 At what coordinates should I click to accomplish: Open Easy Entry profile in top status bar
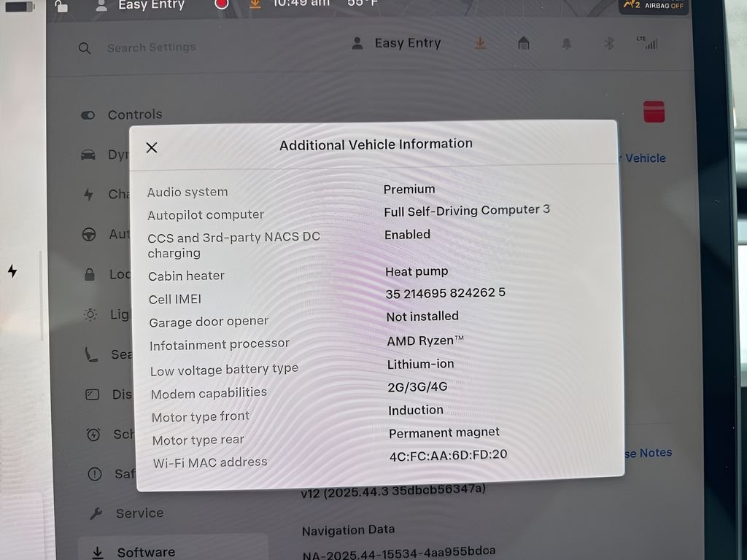[x=142, y=5]
